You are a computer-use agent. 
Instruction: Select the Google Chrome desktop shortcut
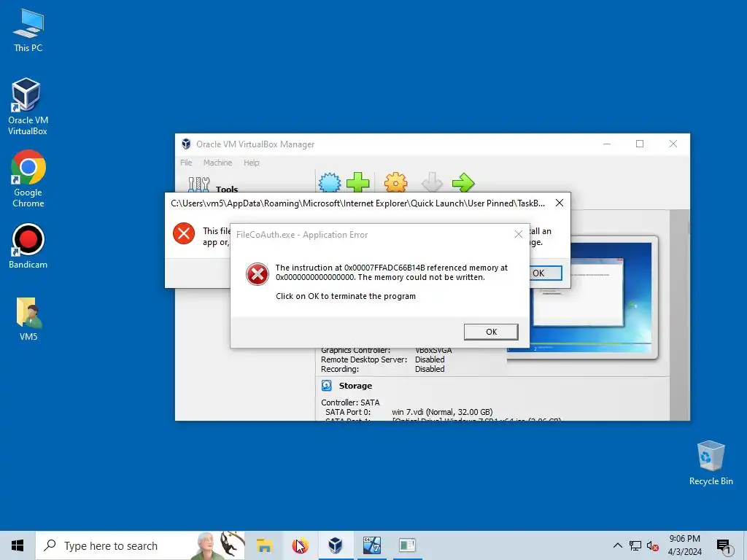[x=28, y=179]
